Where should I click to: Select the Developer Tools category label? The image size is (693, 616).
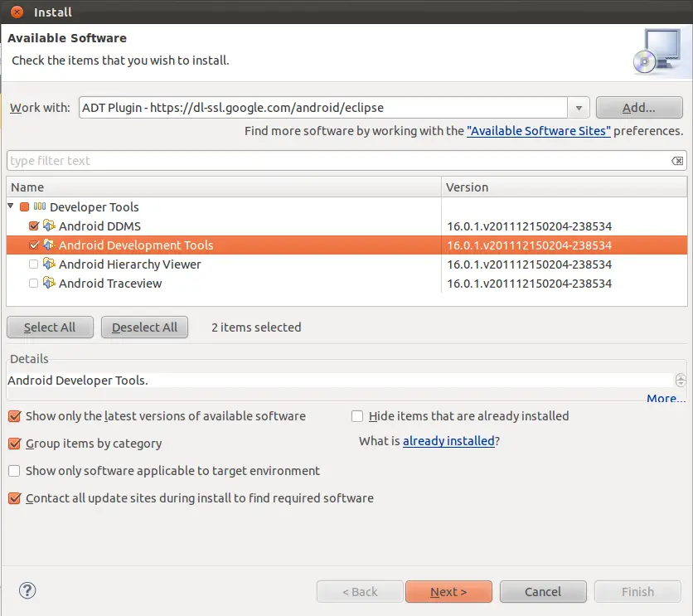coord(94,207)
